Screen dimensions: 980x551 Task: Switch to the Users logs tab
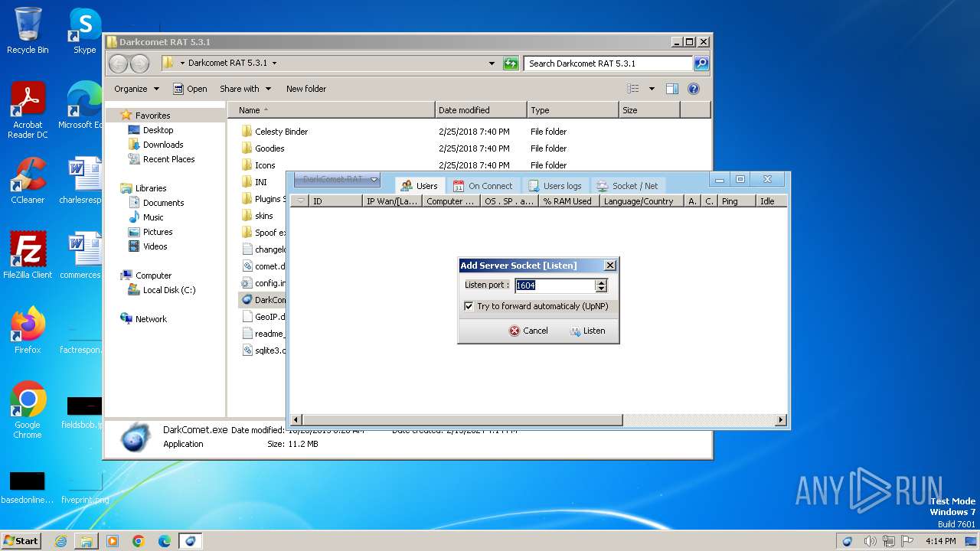click(555, 186)
